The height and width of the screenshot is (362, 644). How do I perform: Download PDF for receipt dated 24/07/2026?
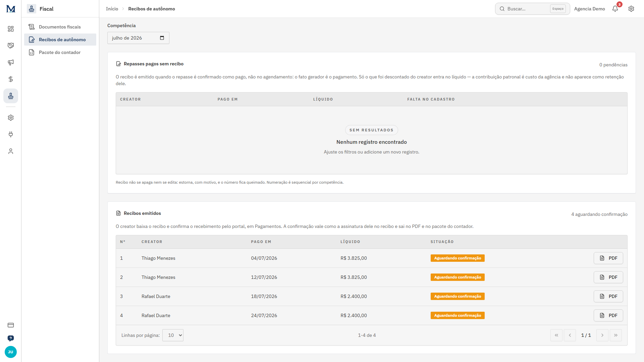point(608,315)
